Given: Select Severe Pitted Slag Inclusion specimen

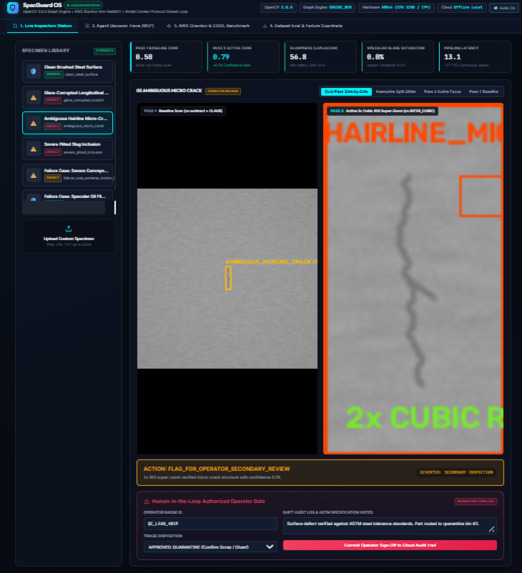Looking at the screenshot, I should coord(68,149).
